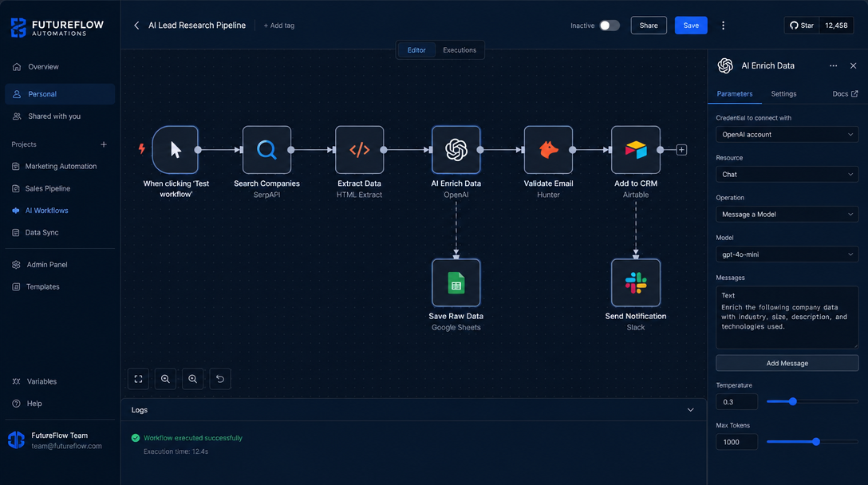Image resolution: width=868 pixels, height=485 pixels.
Task: Open the Resource Chat dropdown
Action: pyautogui.click(x=787, y=175)
